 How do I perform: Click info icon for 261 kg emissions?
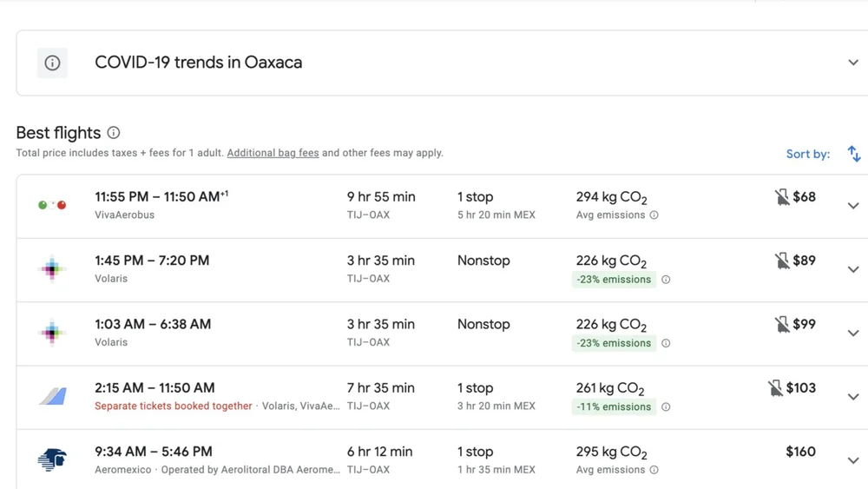pos(666,406)
